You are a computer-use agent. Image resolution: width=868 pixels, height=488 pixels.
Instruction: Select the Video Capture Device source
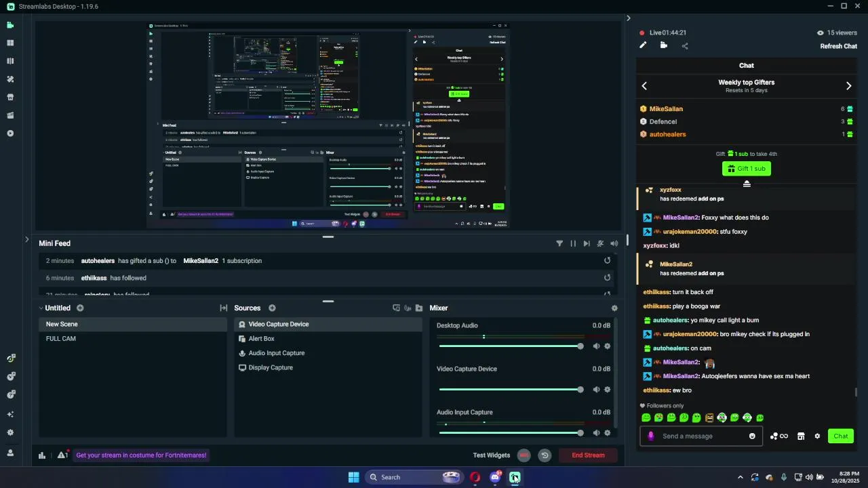328,324
